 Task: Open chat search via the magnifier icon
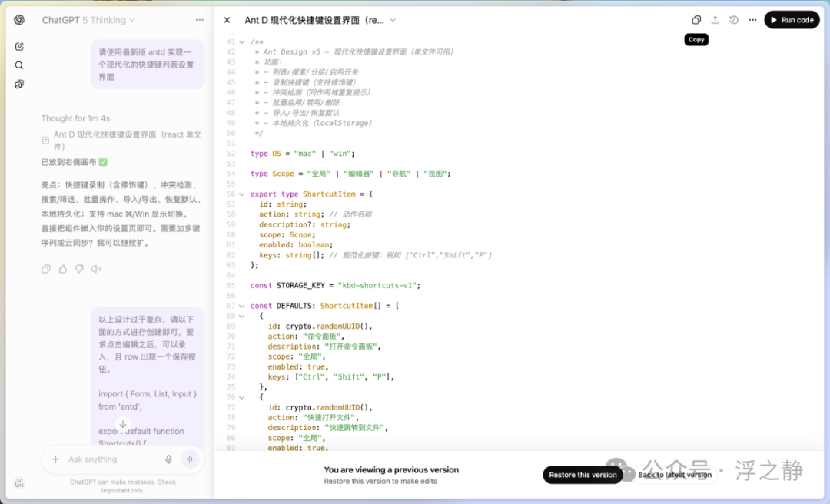click(x=19, y=65)
